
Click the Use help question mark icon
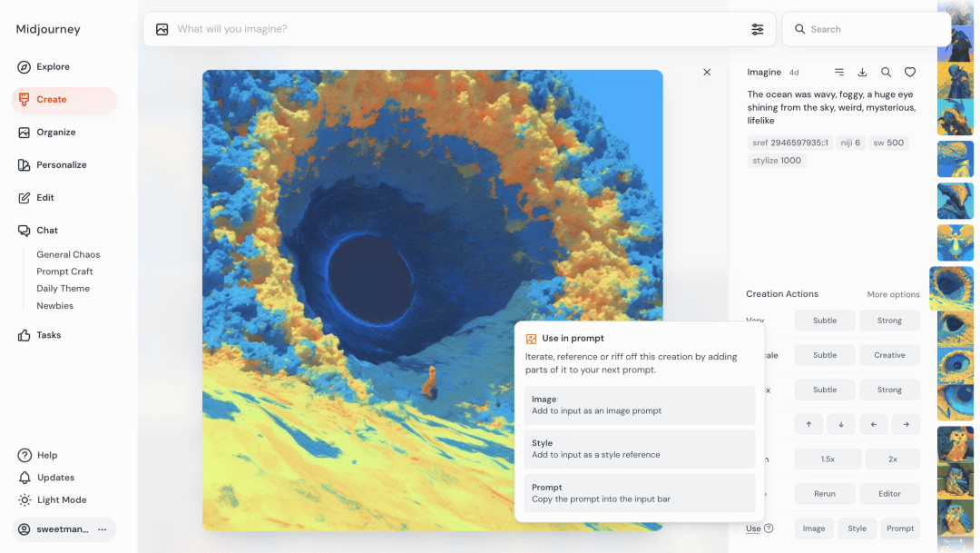[769, 528]
